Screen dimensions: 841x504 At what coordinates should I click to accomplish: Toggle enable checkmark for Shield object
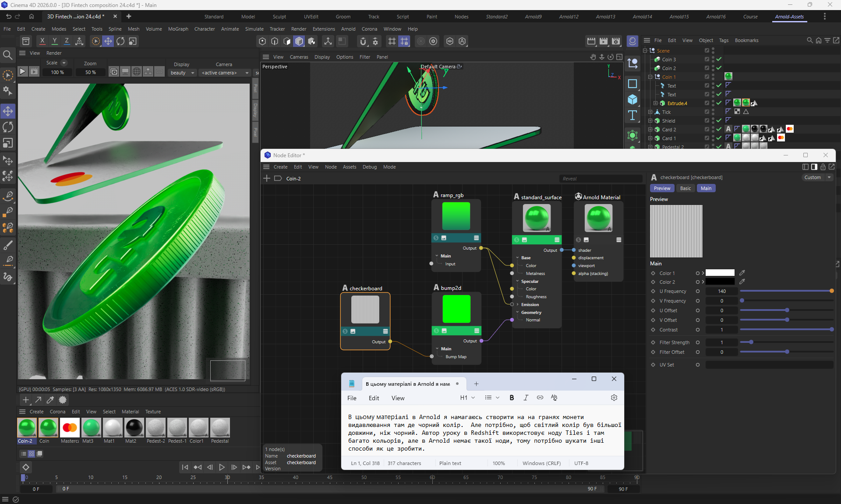point(719,120)
